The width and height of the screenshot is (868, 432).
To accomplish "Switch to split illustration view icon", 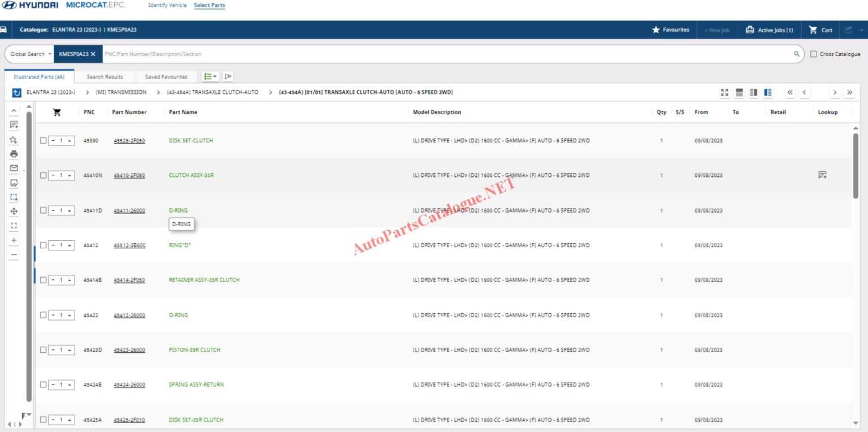I will click(753, 92).
